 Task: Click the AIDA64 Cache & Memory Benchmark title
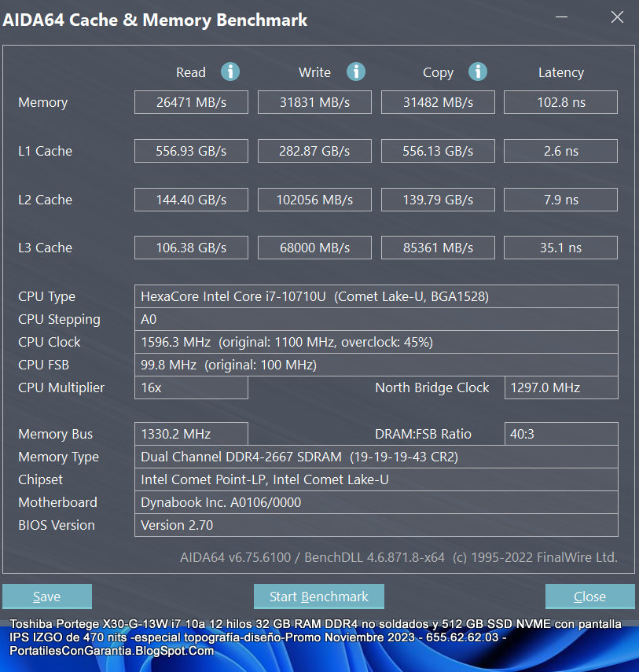click(155, 20)
